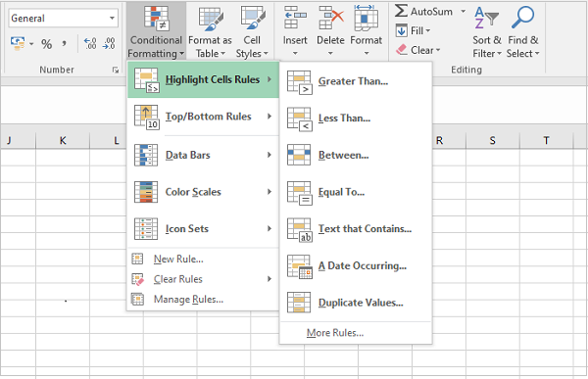
Task: Open Cell Styles gallery
Action: [x=252, y=31]
